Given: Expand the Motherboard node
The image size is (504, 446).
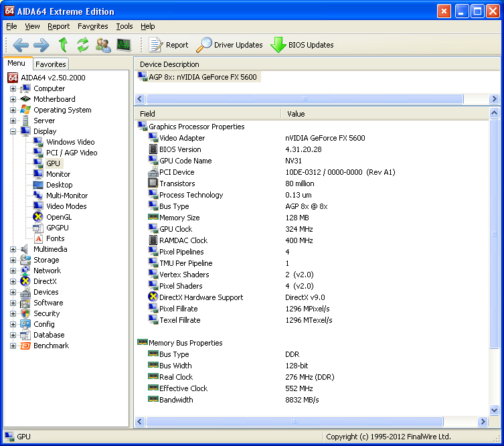Looking at the screenshot, I should pos(13,99).
